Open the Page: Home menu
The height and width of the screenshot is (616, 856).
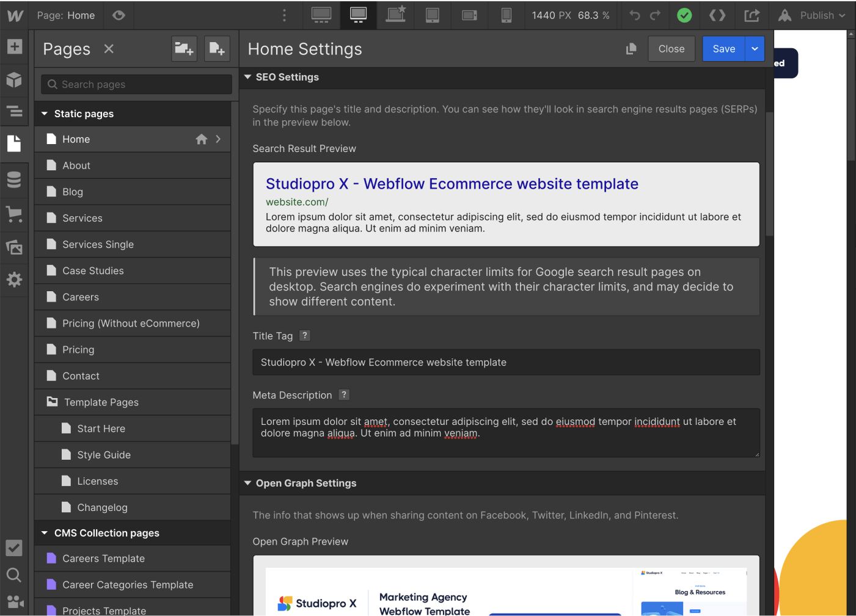point(66,15)
